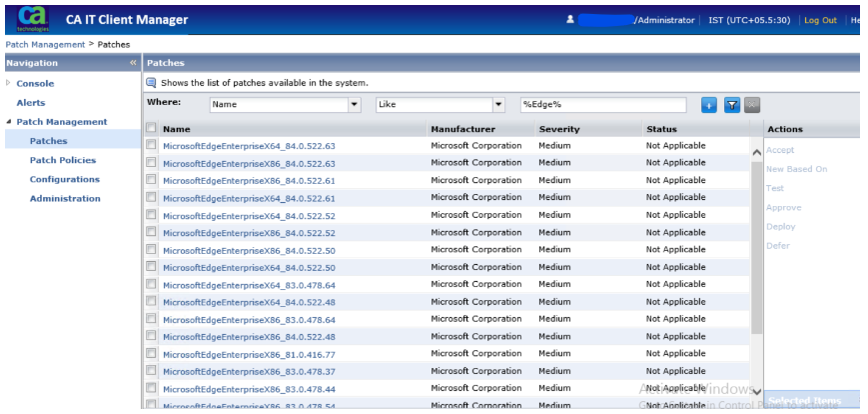Toggle the select-all checkbox in the Name header
The image size is (868, 414).
(x=151, y=128)
